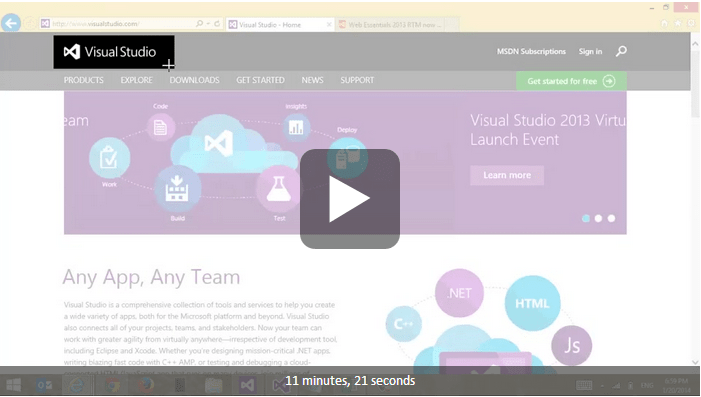Open the Code document icon
Screen dimensions: 701x397
pos(160,127)
